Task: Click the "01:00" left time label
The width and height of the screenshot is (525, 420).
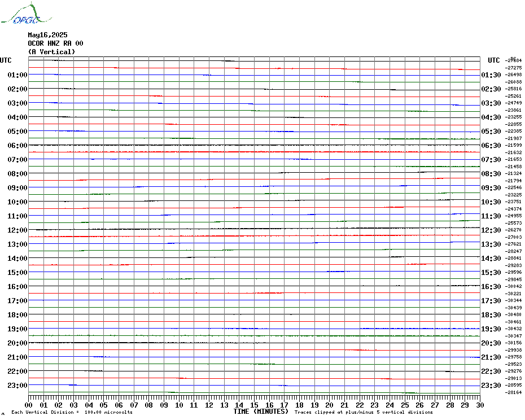Action: click(x=17, y=75)
